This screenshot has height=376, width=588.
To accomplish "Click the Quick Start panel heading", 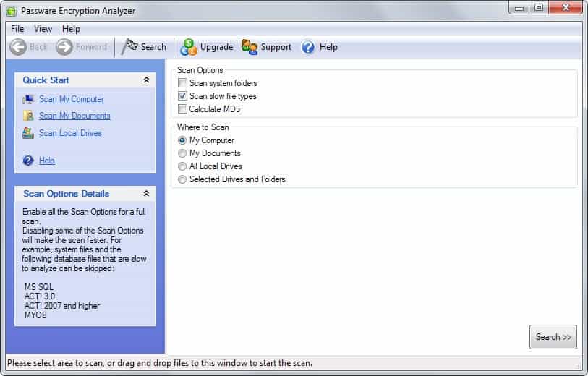I will (x=46, y=80).
